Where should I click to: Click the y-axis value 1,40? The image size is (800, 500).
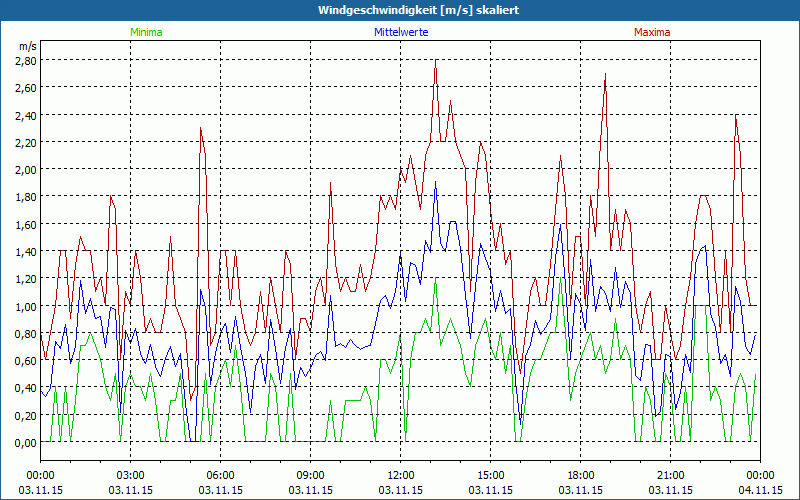(26, 251)
